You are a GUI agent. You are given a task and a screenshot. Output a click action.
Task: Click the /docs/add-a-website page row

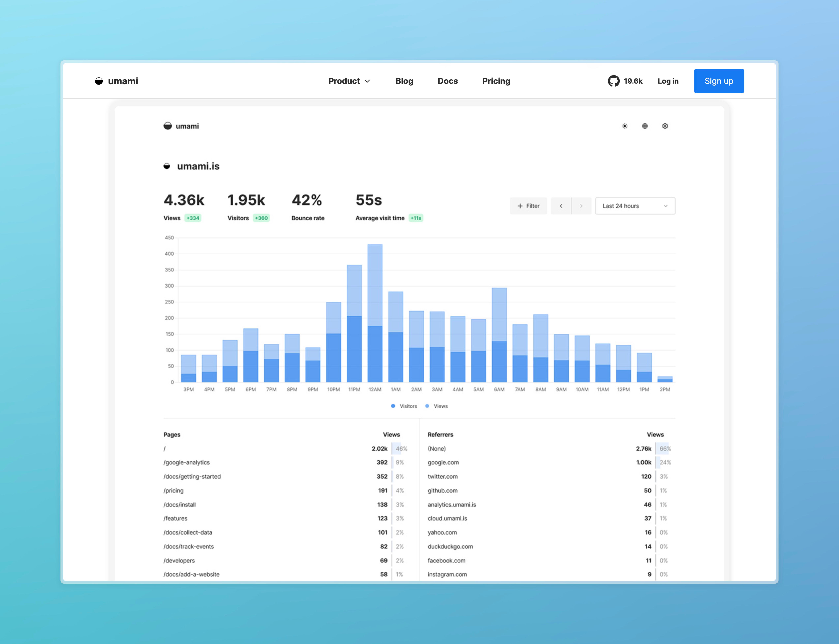click(x=286, y=574)
